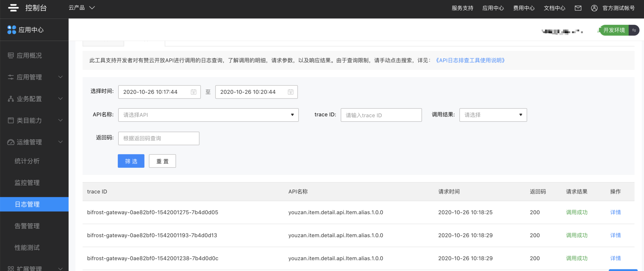644x271 pixels.
Task: Expand the 业务配置 sidebar section chevron
Action: [60, 99]
